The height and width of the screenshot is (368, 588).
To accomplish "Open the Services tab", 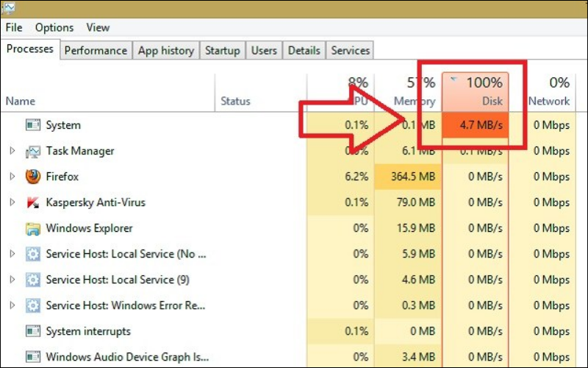I will click(x=351, y=50).
